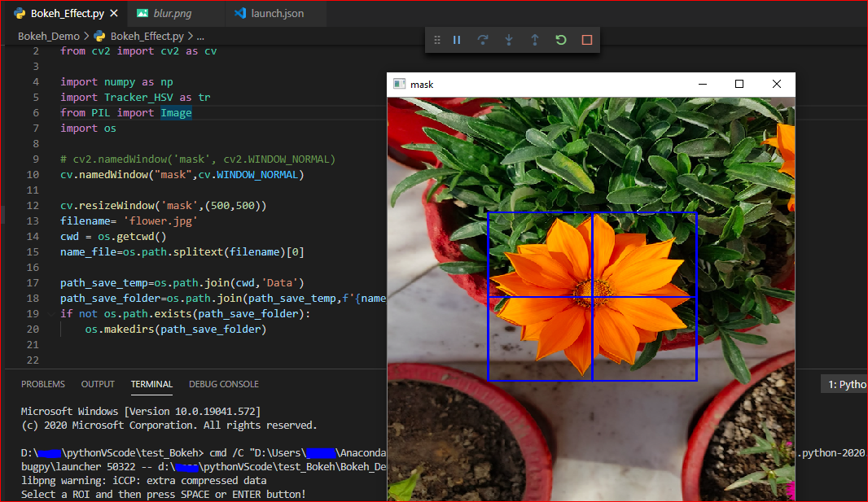Click the commented line 9 namedWindow text

(198, 159)
